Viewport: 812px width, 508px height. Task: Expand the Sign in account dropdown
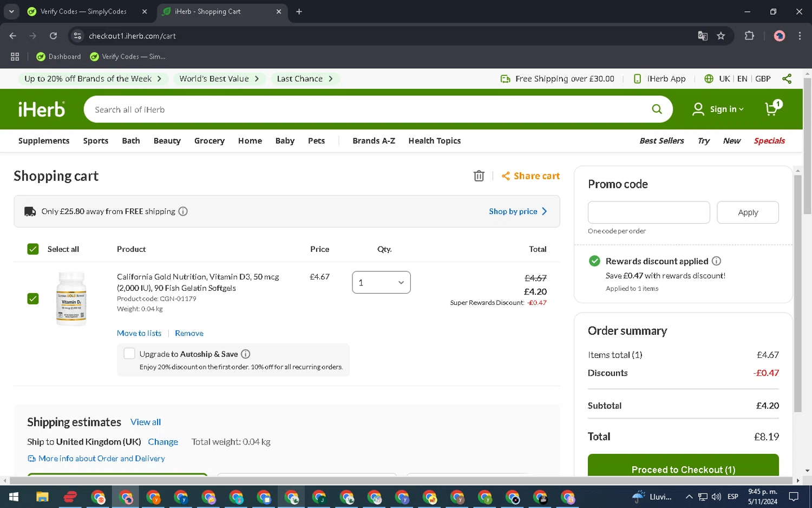point(718,109)
